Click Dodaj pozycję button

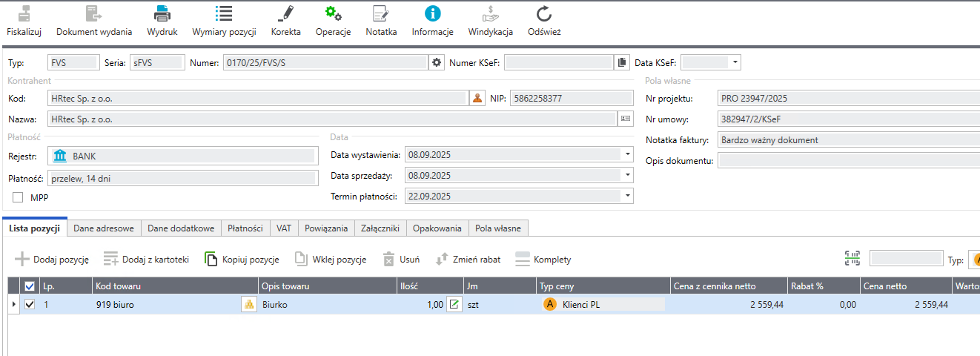[52, 260]
